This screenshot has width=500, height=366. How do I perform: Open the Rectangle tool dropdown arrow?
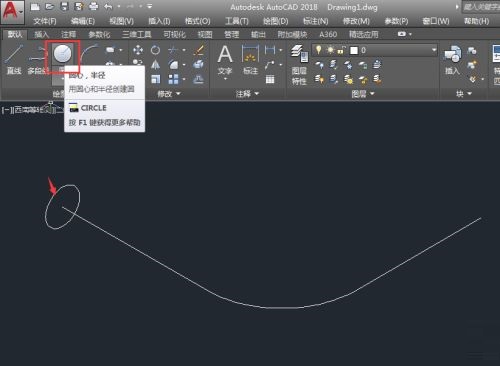click(x=121, y=50)
